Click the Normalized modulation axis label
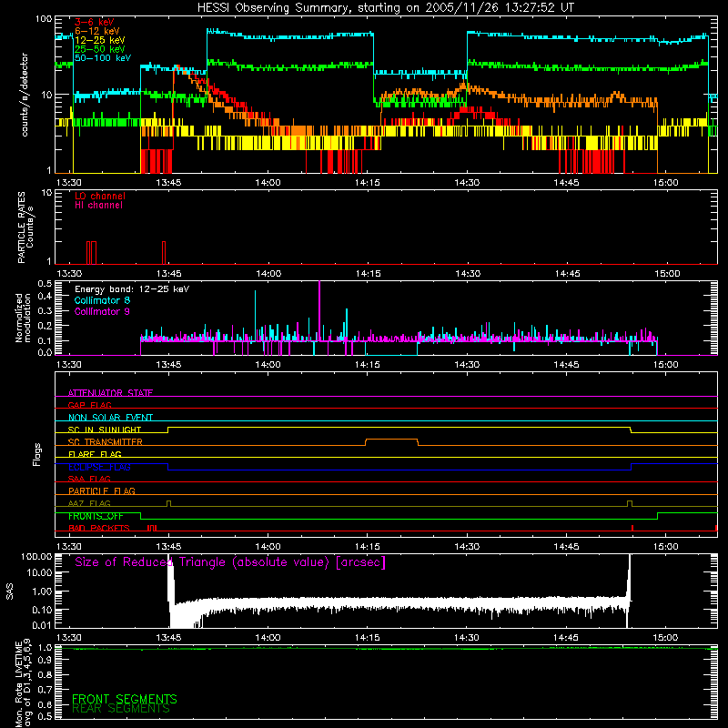The image size is (728, 728). coord(23,318)
